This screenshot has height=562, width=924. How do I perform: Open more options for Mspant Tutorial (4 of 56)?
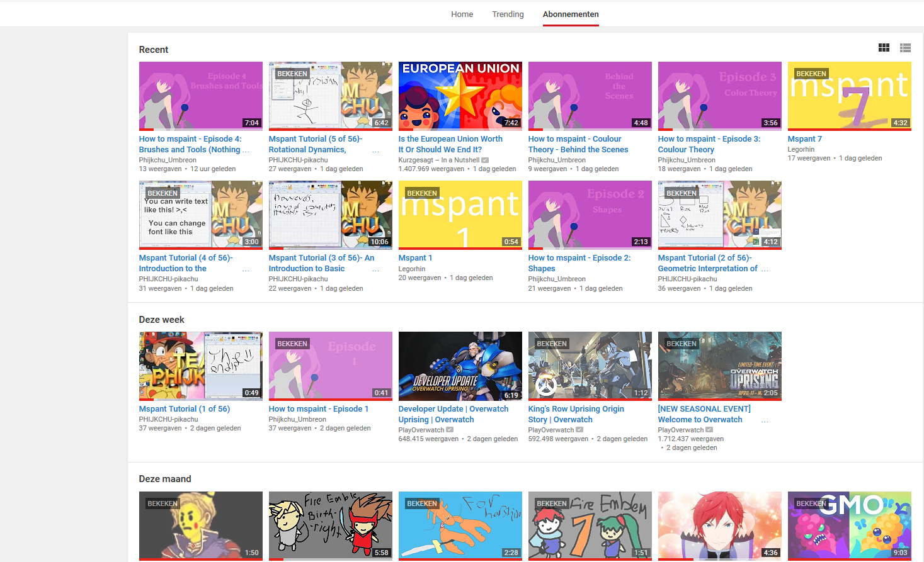(246, 270)
